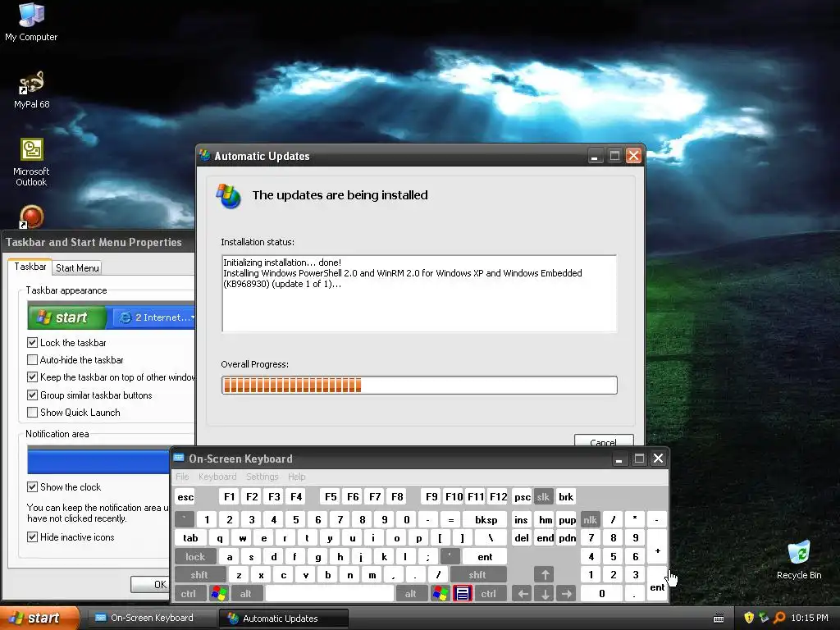Click the Windows Update icon beside the heading

[x=229, y=196]
